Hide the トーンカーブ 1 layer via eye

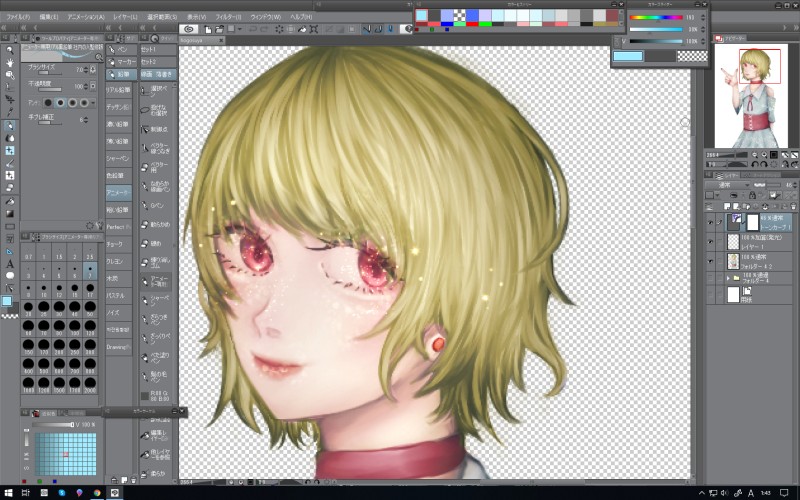(710, 222)
